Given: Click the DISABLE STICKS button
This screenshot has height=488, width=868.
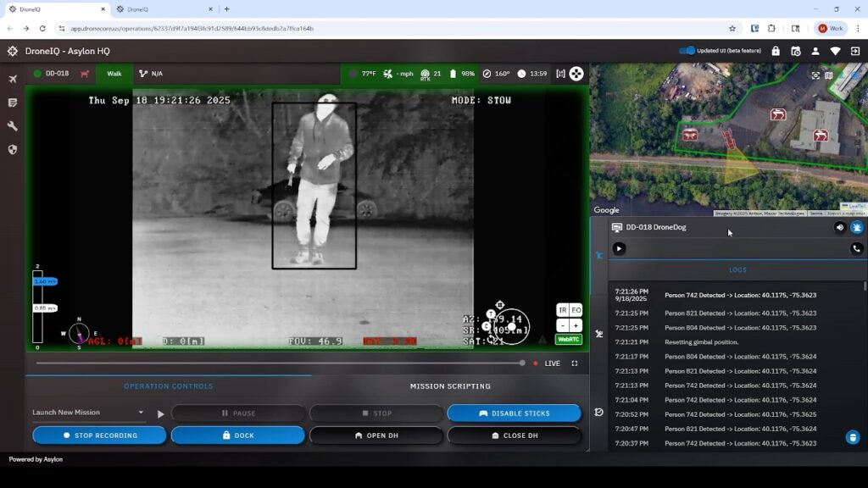Looking at the screenshot, I should [515, 413].
